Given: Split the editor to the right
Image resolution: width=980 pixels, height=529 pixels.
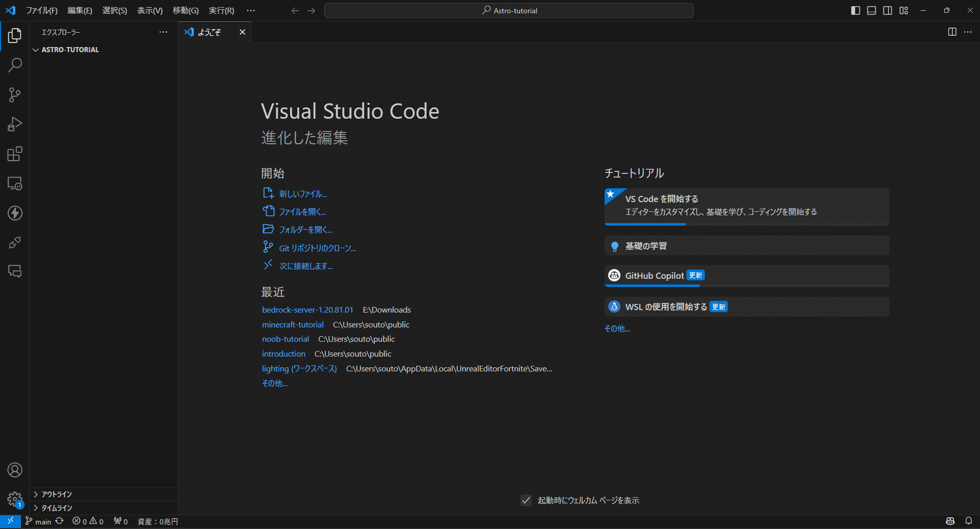Looking at the screenshot, I should (952, 32).
